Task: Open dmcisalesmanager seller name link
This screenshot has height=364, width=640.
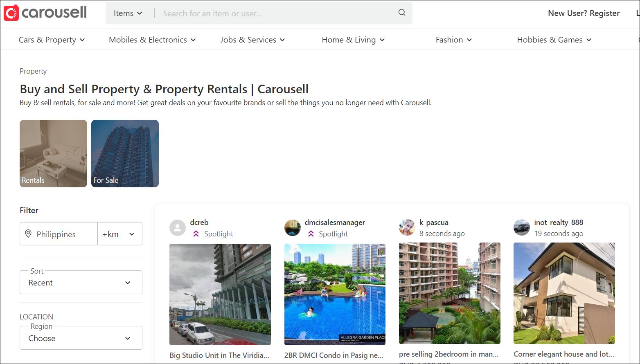Action: 335,222
